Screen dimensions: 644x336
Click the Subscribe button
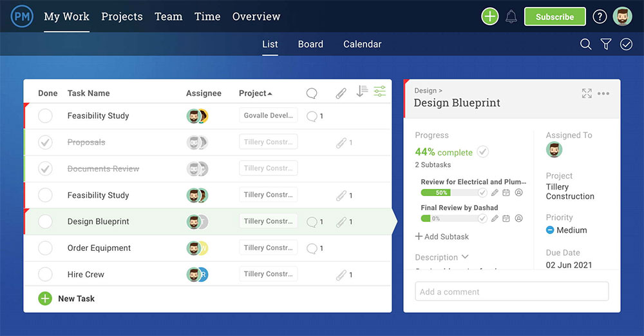pyautogui.click(x=554, y=17)
